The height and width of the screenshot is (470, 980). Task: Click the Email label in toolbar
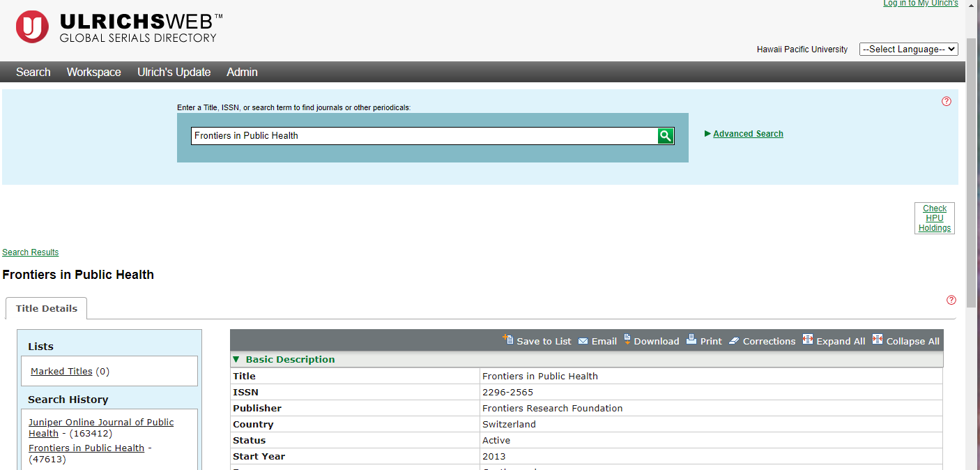604,342
